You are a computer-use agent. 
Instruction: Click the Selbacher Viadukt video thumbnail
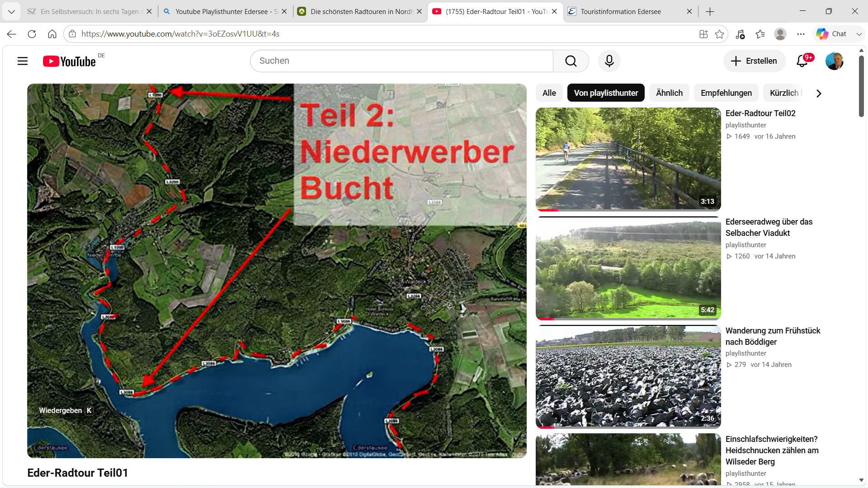(x=628, y=268)
